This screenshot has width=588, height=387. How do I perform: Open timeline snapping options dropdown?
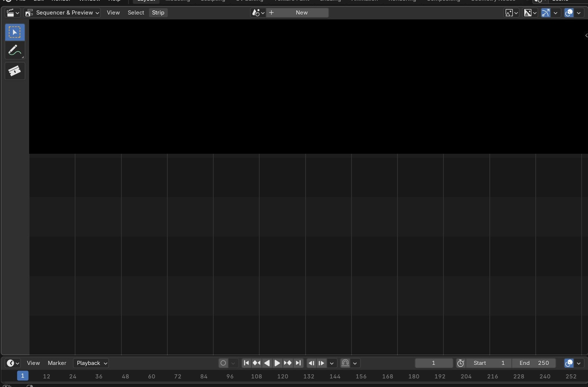355,363
